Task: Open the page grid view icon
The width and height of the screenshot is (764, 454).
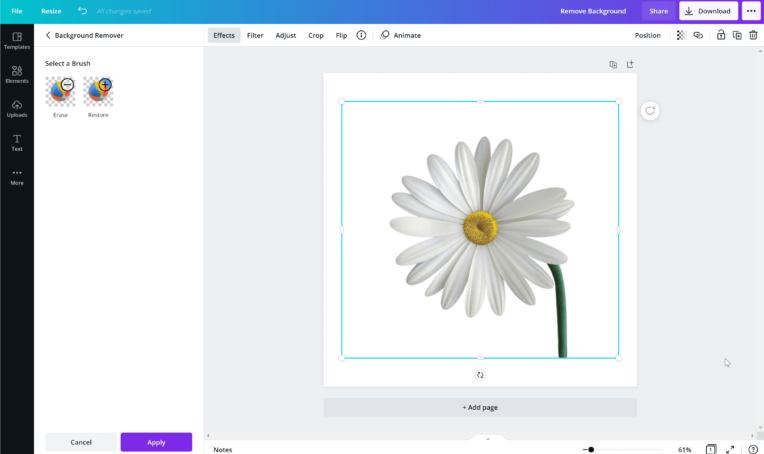Action: 711,449
